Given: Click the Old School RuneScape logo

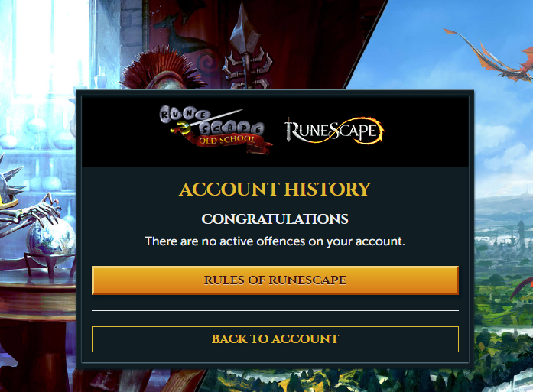Looking at the screenshot, I should (216, 130).
